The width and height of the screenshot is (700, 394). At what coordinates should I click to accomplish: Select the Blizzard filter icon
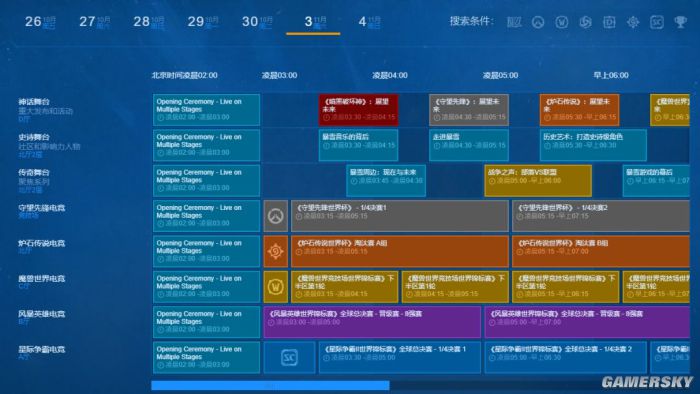coord(514,22)
